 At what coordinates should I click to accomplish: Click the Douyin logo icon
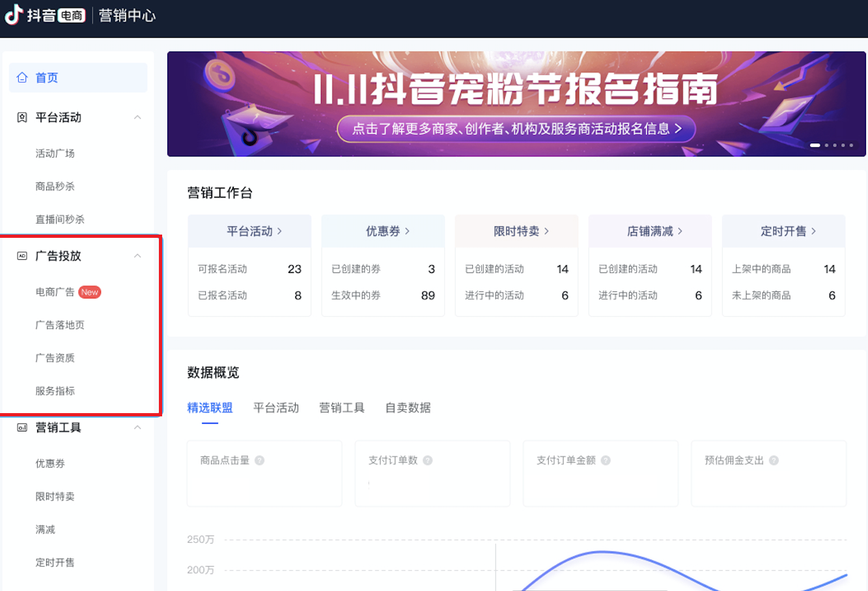14,14
